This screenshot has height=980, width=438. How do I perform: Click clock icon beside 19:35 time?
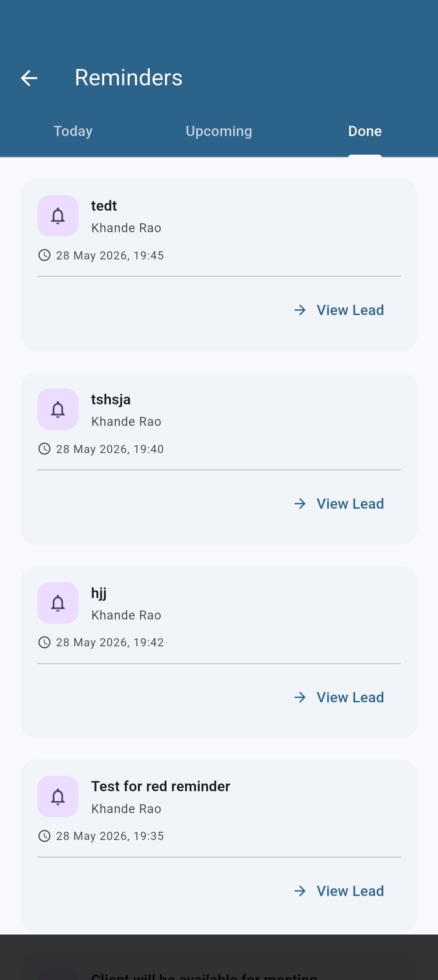(44, 836)
